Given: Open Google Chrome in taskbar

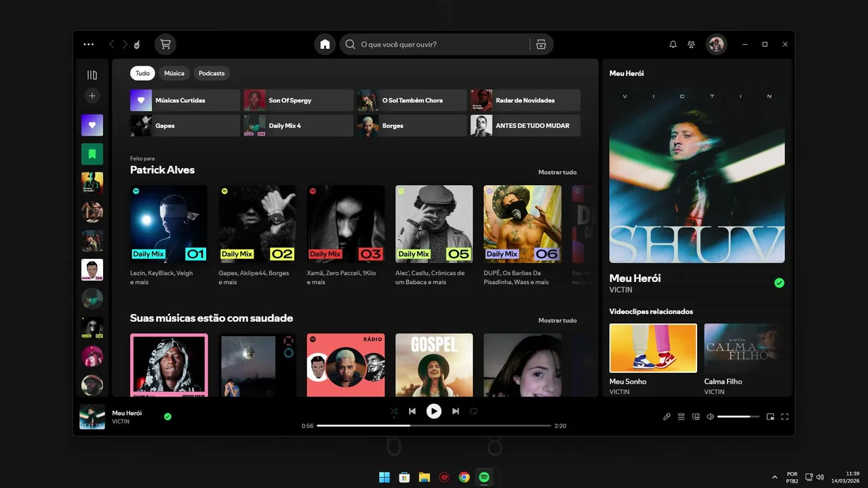Looking at the screenshot, I should coord(464,477).
